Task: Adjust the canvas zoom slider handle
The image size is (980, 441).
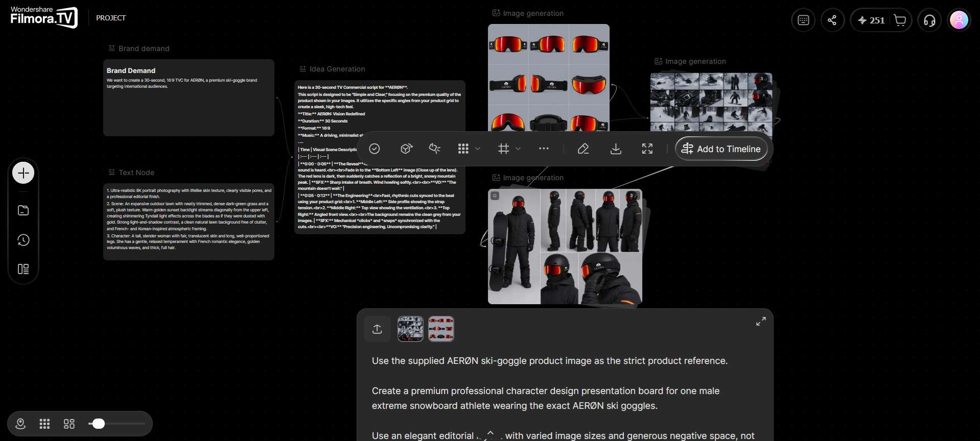Action: pyautogui.click(x=98, y=424)
